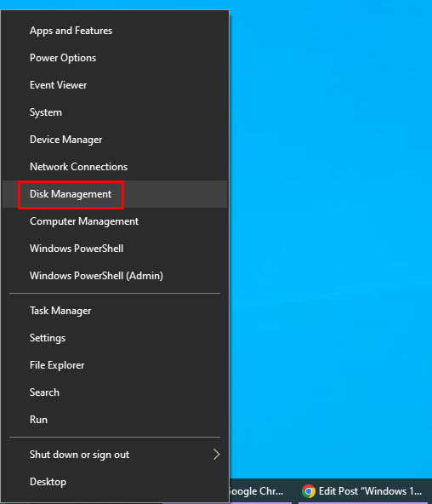
Task: Select the Search entry
Action: 115,392
